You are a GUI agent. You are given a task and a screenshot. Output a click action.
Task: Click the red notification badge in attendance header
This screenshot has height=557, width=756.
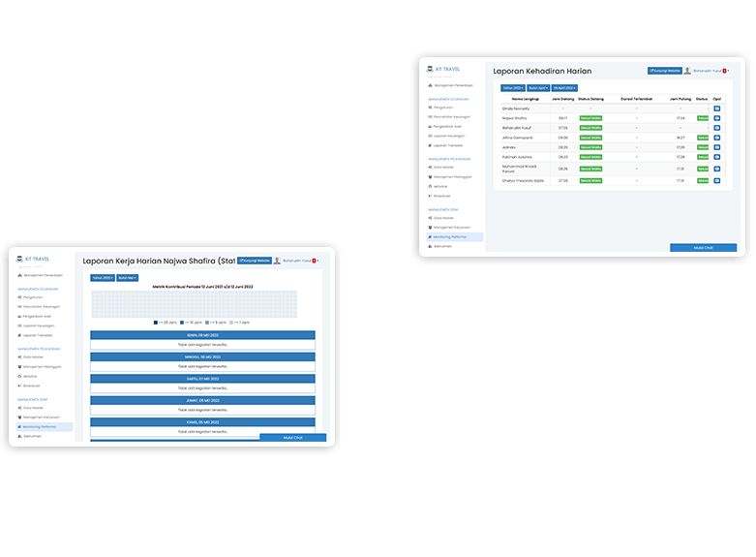click(x=725, y=71)
